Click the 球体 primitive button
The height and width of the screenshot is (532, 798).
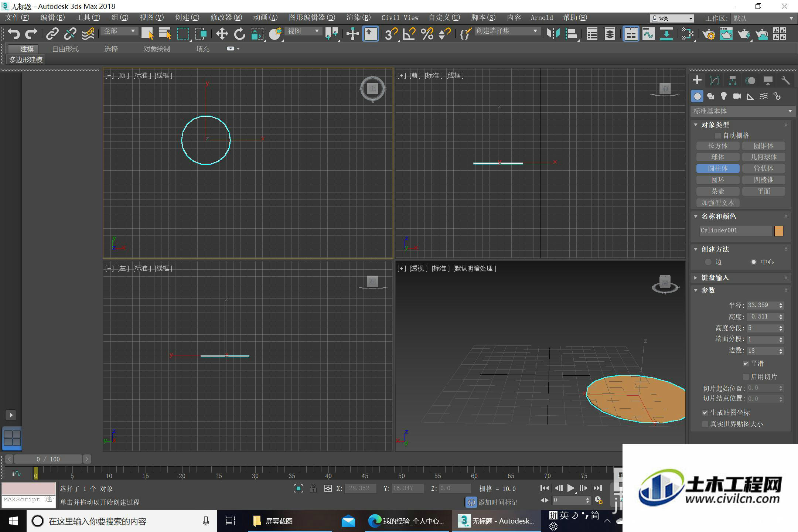pos(718,157)
